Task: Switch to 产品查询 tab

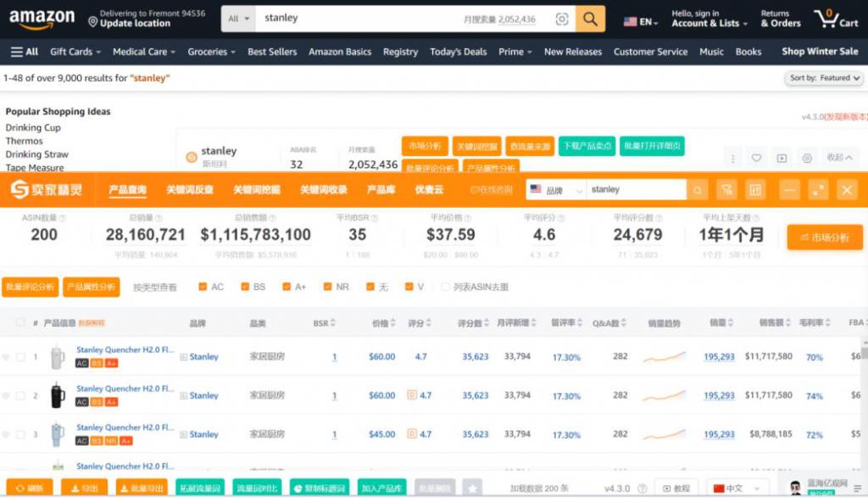Action: pyautogui.click(x=127, y=190)
